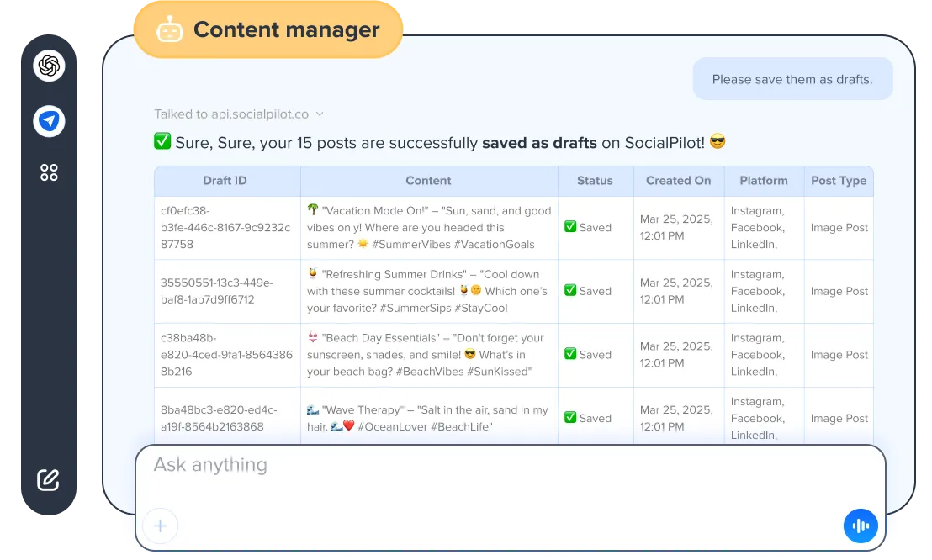This screenshot has width=932, height=560.
Task: Open ChatGPT from the sidebar
Action: tap(49, 65)
